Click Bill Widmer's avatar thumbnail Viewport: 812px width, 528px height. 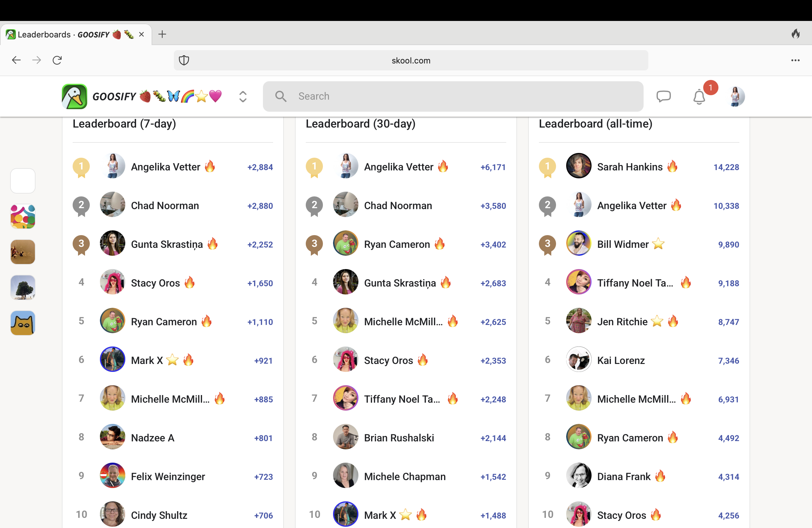tap(578, 243)
